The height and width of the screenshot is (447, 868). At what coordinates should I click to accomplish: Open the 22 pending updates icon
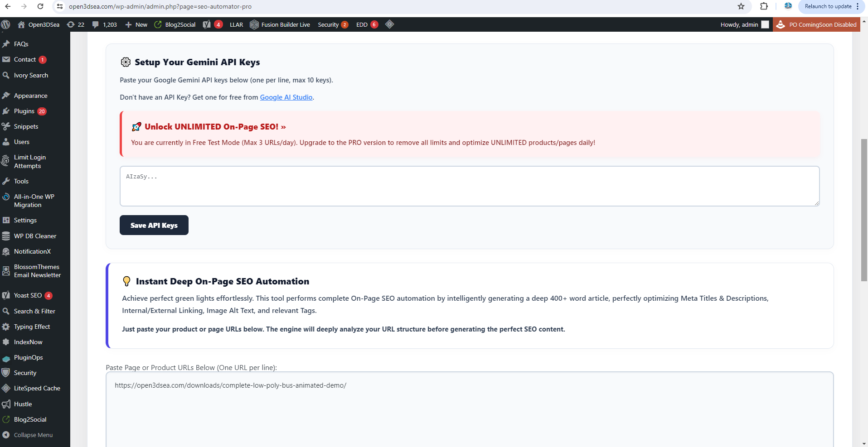75,24
